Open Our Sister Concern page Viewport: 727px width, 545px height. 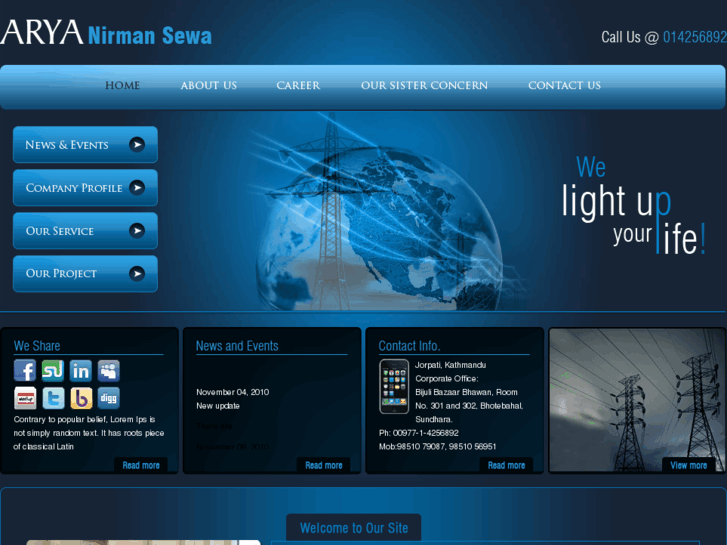pos(424,85)
